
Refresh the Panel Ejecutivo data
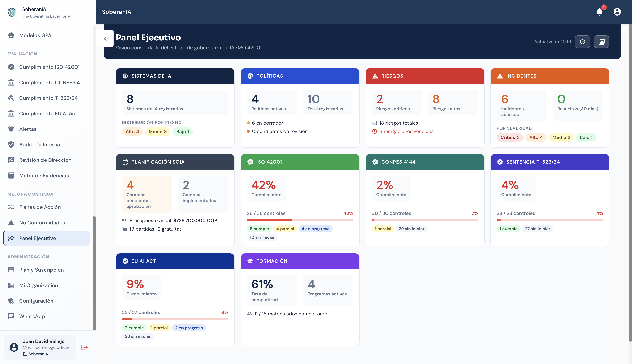(x=582, y=42)
